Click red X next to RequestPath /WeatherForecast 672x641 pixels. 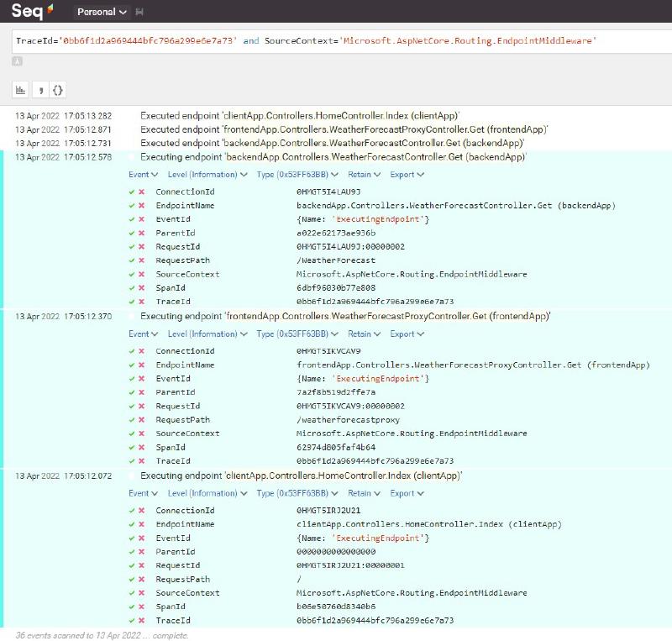141,260
